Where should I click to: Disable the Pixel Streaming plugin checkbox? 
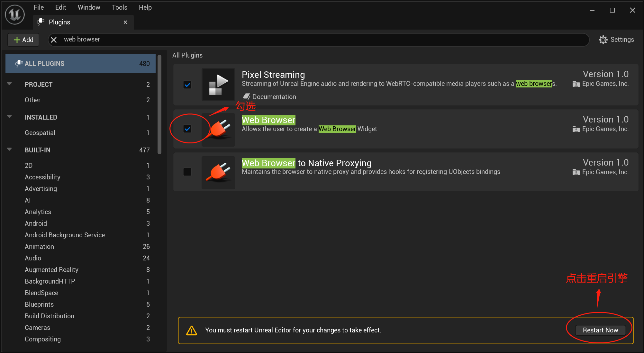[x=187, y=85]
